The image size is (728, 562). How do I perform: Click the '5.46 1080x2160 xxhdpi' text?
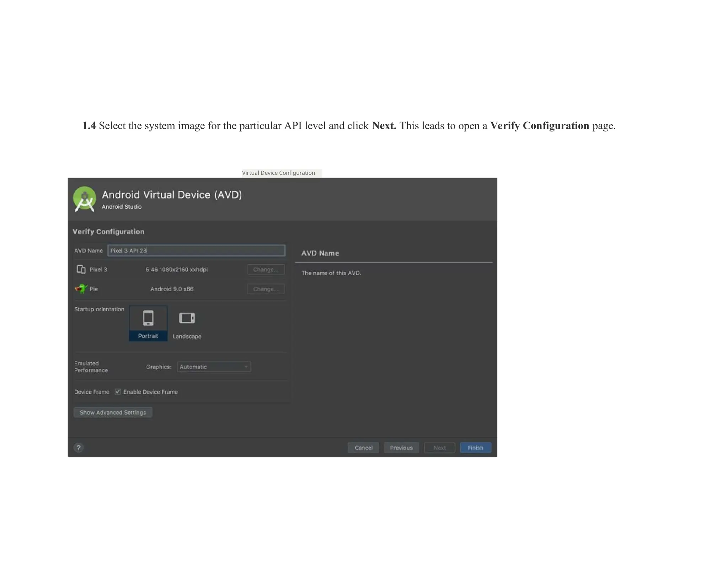177,270
